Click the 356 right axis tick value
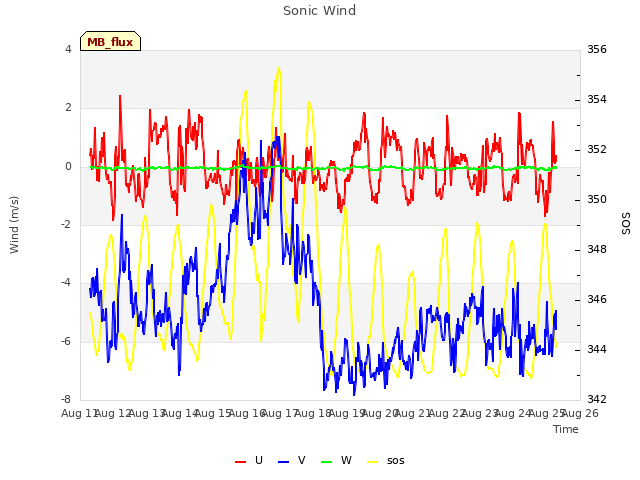 click(597, 49)
